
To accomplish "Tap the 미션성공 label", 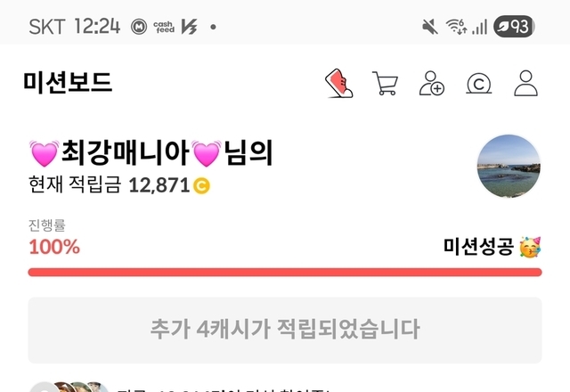I will pyautogui.click(x=478, y=247).
